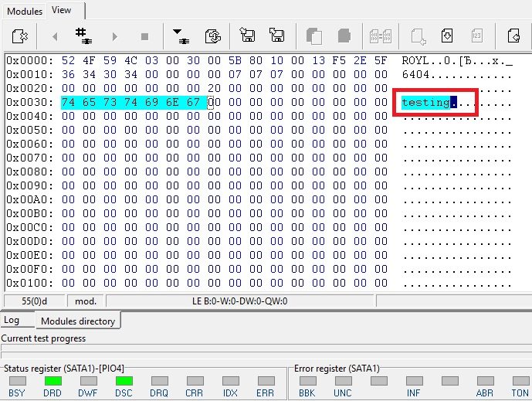Viewport: 532px width, 401px height.
Task: Click the page with down arrow icon
Action: pos(447,36)
